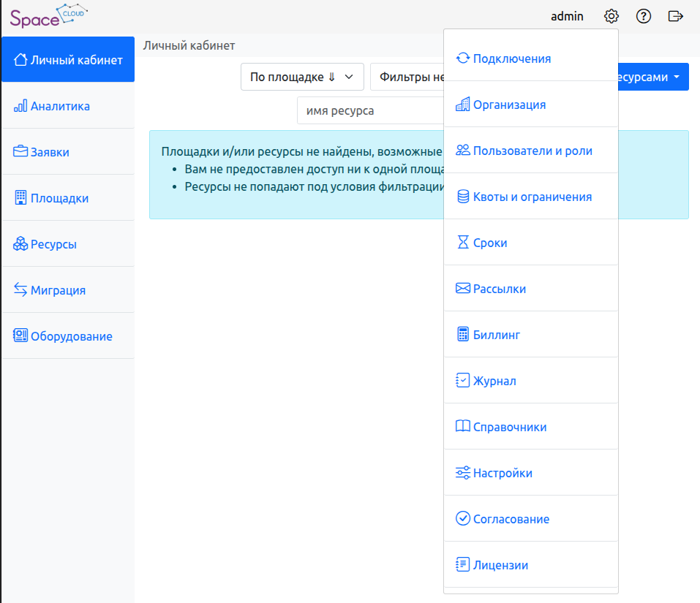This screenshot has width=700, height=603.
Task: Open help via question mark icon
Action: pyautogui.click(x=644, y=16)
